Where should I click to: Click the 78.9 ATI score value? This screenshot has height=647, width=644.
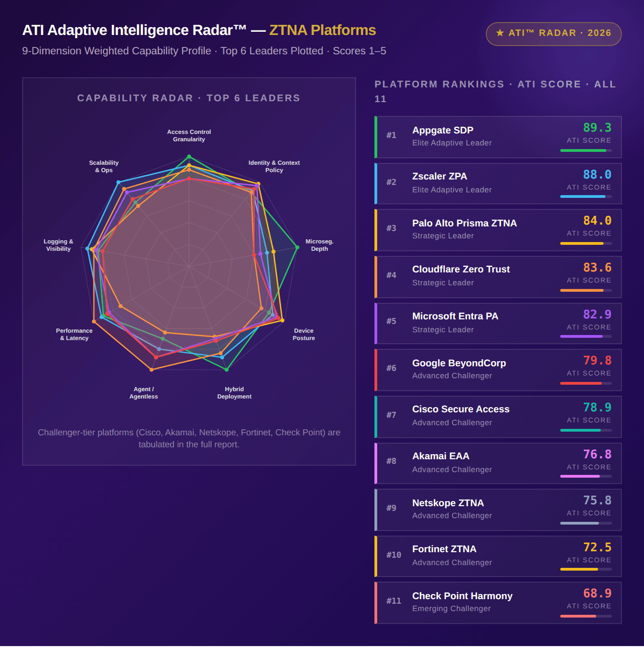pyautogui.click(x=597, y=407)
